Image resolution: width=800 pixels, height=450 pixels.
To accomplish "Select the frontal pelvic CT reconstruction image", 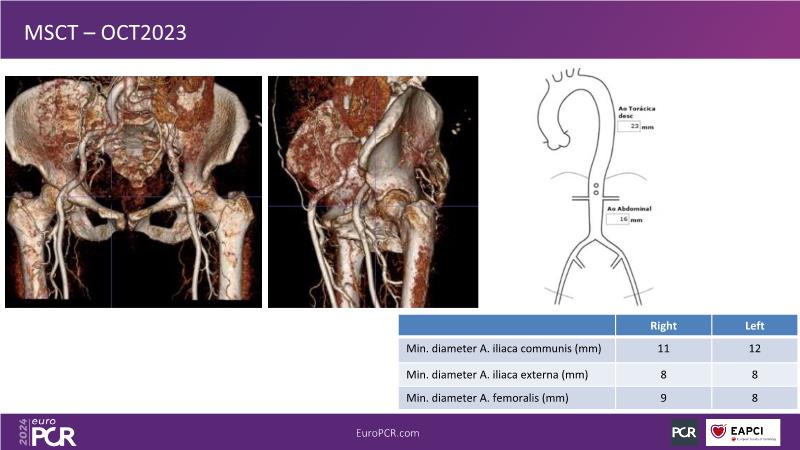I will 133,192.
